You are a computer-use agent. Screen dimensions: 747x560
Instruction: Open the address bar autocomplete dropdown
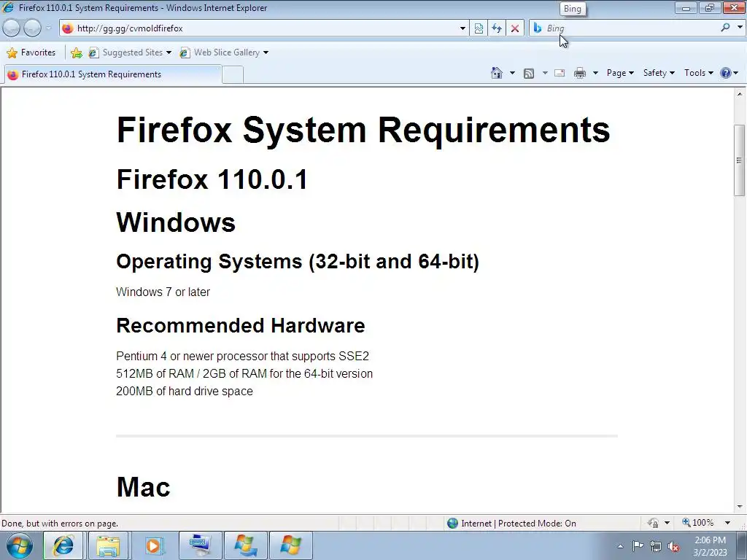tap(462, 28)
